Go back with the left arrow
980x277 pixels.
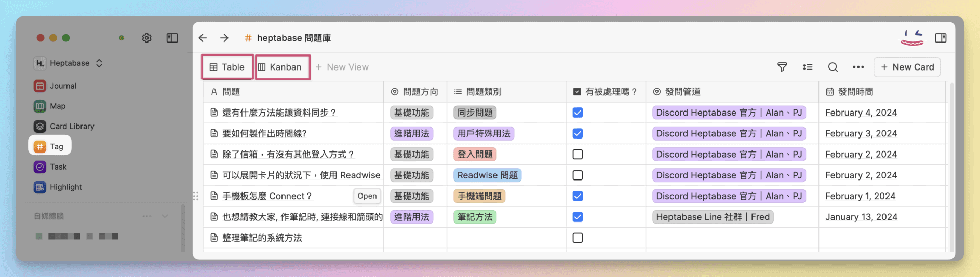203,38
